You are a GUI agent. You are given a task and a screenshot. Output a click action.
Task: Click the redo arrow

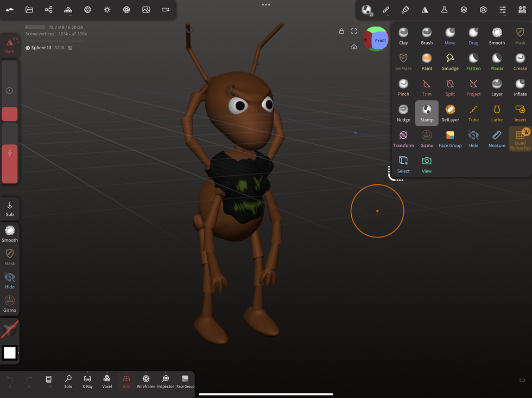click(x=29, y=379)
